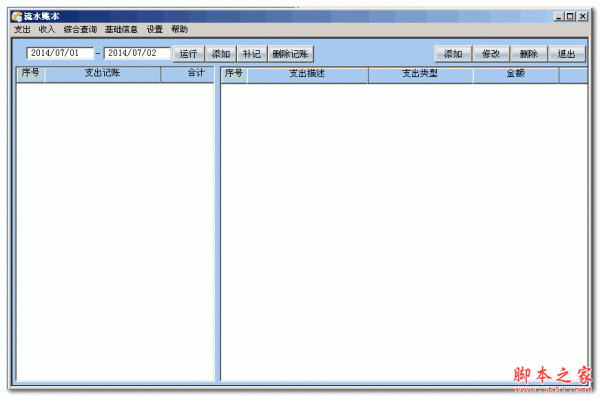Open the 帮助 menu
The image size is (600, 397).
(179, 29)
